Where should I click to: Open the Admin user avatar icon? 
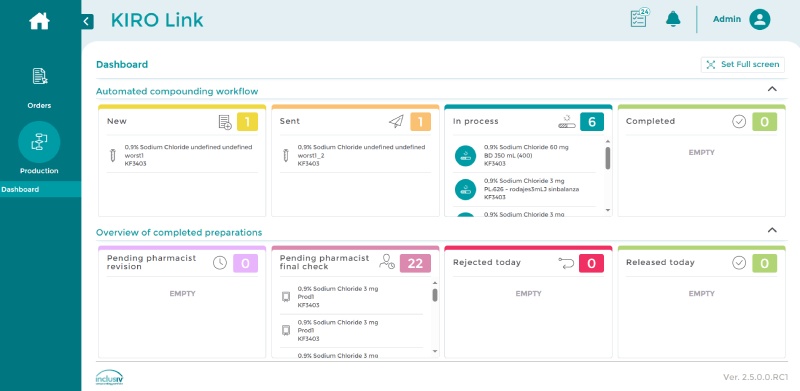tap(760, 19)
